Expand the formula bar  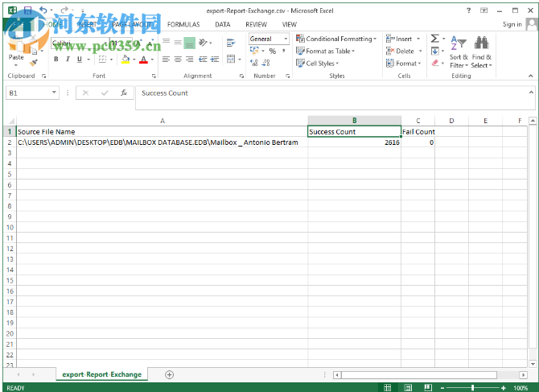pos(531,92)
